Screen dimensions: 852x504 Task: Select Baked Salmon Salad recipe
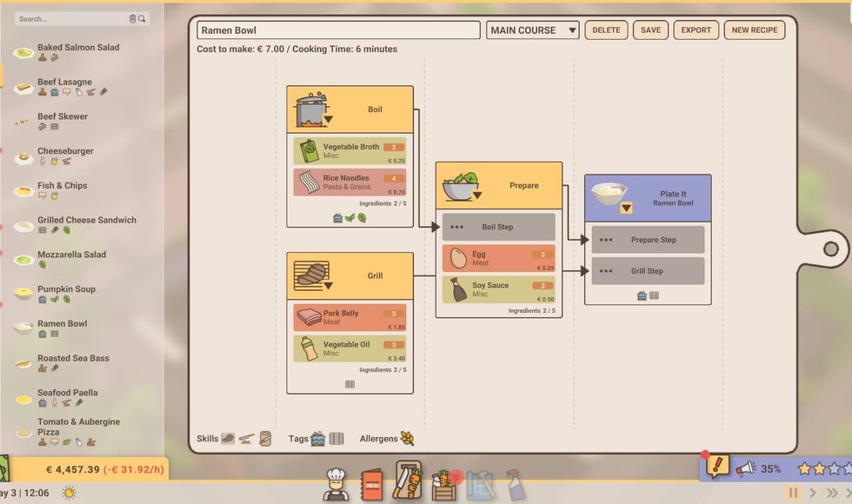click(78, 51)
